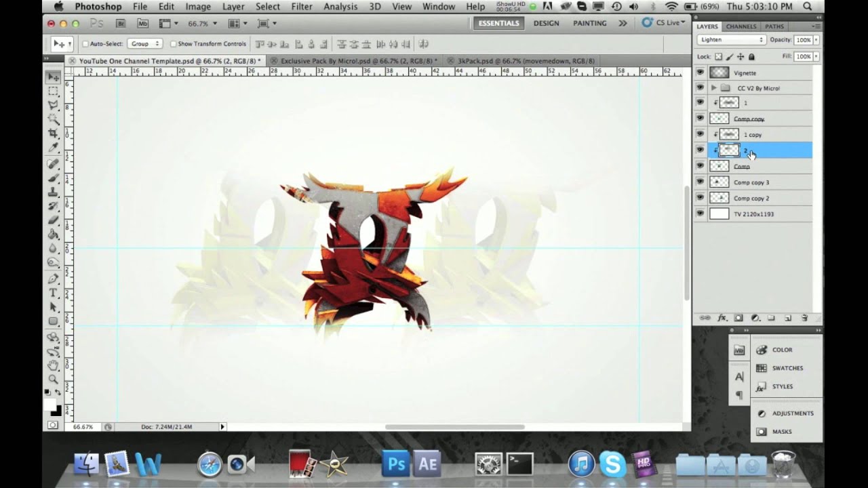Open the Adjustments panel

tap(785, 413)
